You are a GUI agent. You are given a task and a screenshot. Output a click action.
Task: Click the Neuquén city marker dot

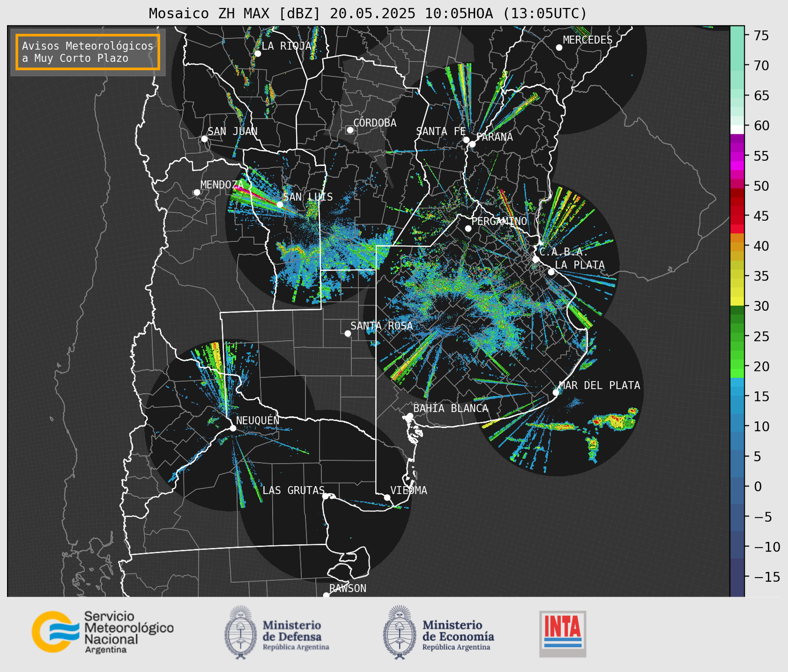(x=233, y=428)
